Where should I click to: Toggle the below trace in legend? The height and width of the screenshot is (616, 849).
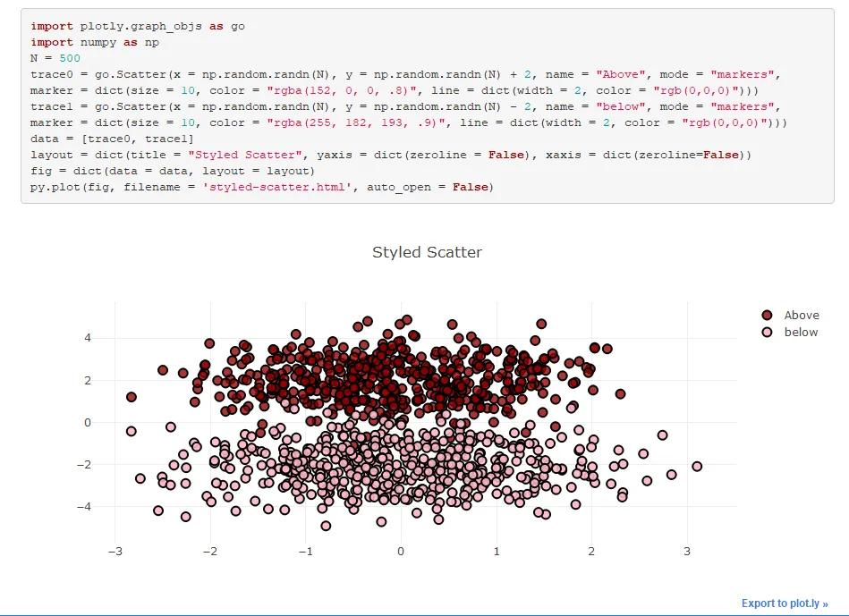coord(790,332)
